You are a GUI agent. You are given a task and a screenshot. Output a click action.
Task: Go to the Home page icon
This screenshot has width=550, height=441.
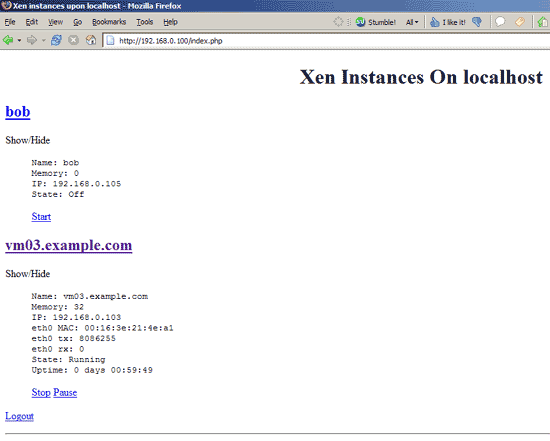click(91, 40)
